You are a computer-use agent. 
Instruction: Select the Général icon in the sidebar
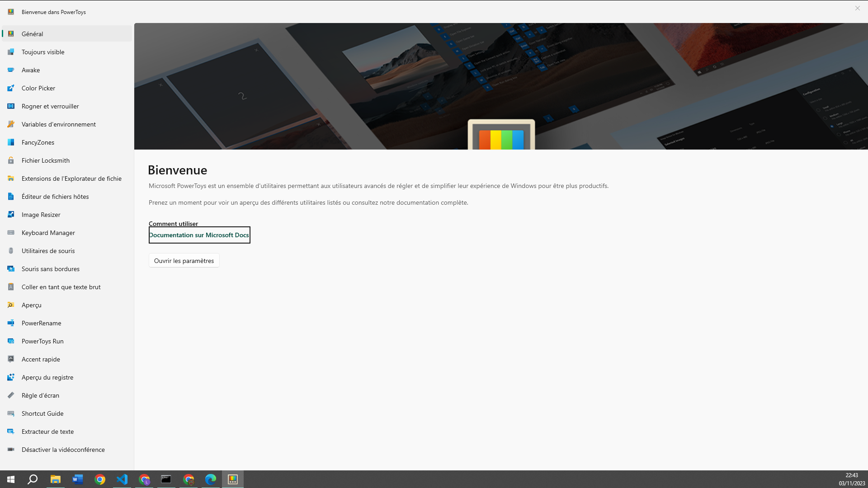[x=11, y=34]
